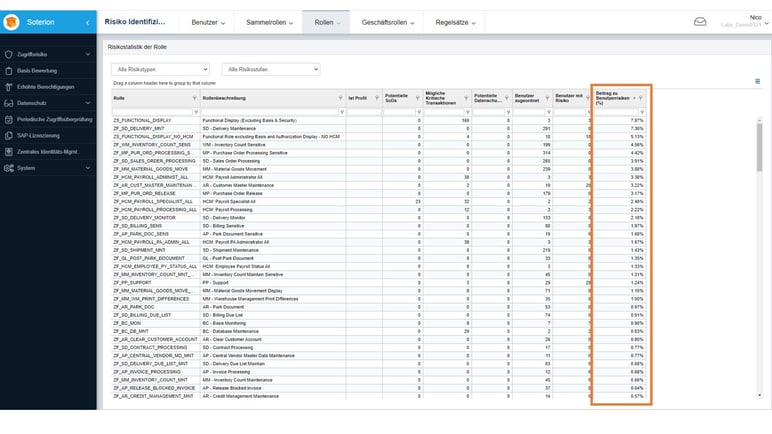Collapse the sidebar with the left chevron

[88, 21]
